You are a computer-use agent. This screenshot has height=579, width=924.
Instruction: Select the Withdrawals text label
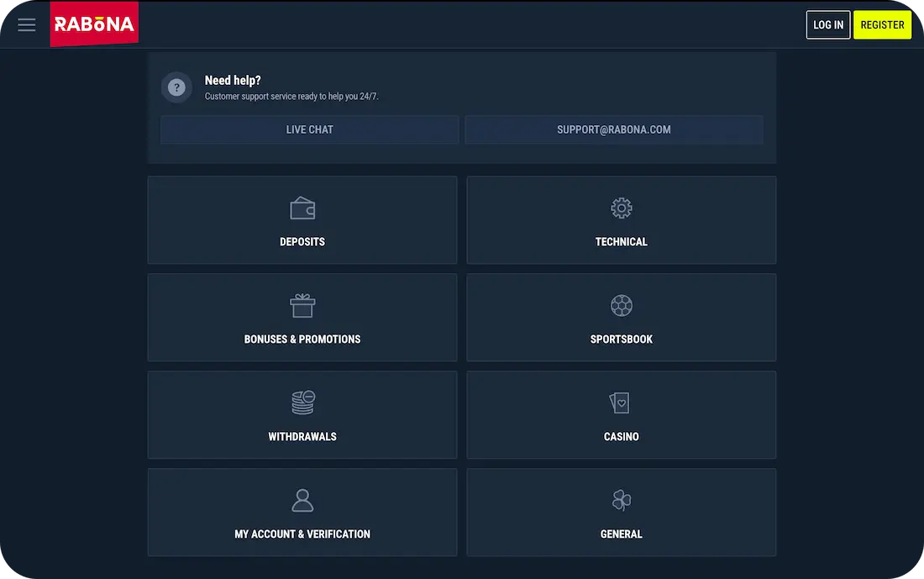coord(302,437)
